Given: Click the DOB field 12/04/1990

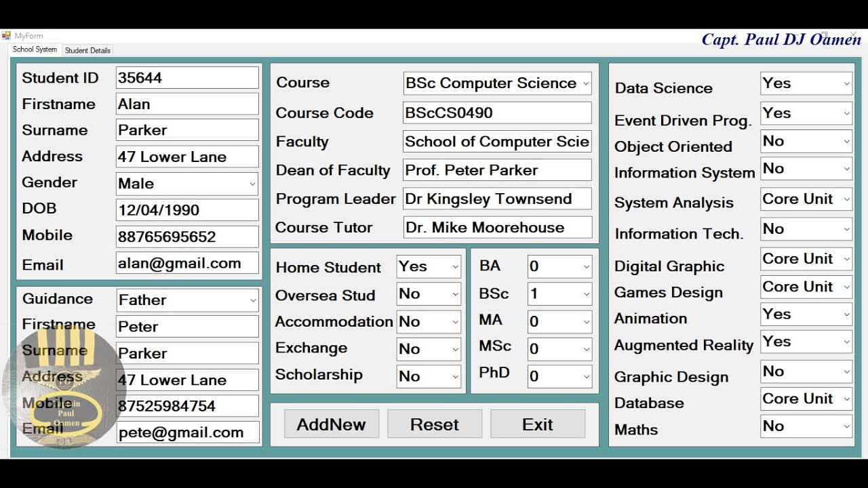Looking at the screenshot, I should pos(187,209).
